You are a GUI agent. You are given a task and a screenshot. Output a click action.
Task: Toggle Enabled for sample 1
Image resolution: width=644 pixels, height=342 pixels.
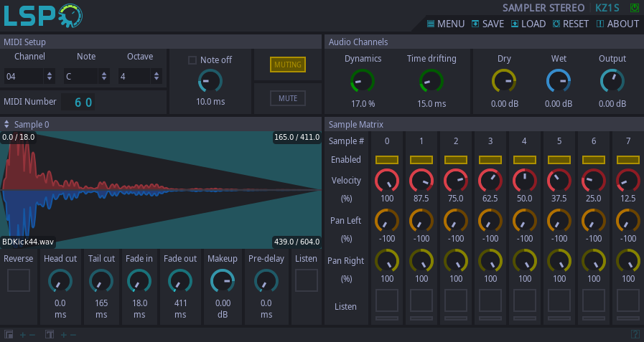pyautogui.click(x=421, y=159)
